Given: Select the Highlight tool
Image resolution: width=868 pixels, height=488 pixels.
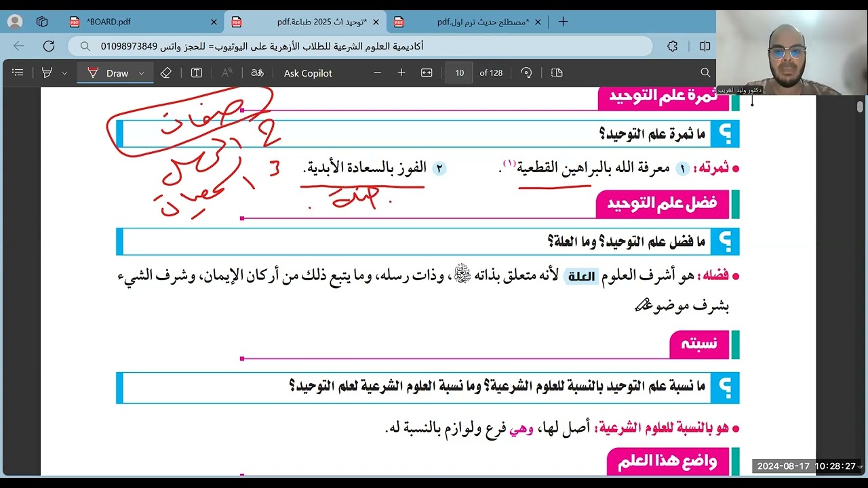Looking at the screenshot, I should point(47,73).
